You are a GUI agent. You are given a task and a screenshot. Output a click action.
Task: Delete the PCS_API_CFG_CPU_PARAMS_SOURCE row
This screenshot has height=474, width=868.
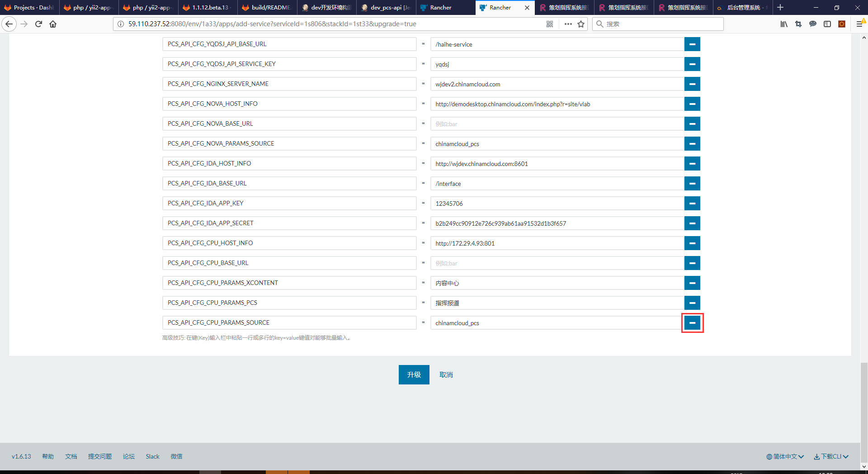pos(692,323)
